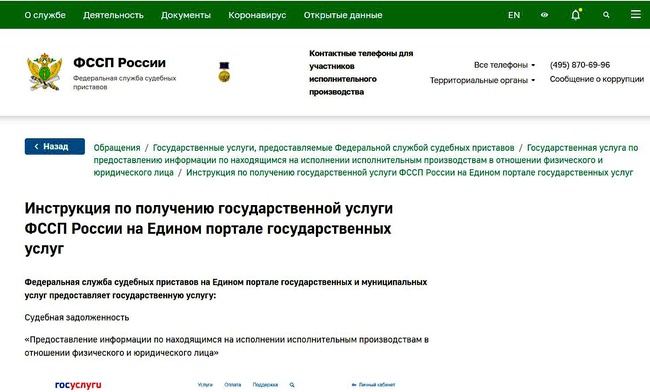Screen dimensions: 650x392
Task: Click the FSSP eagle emblem logo
Action: [44, 72]
